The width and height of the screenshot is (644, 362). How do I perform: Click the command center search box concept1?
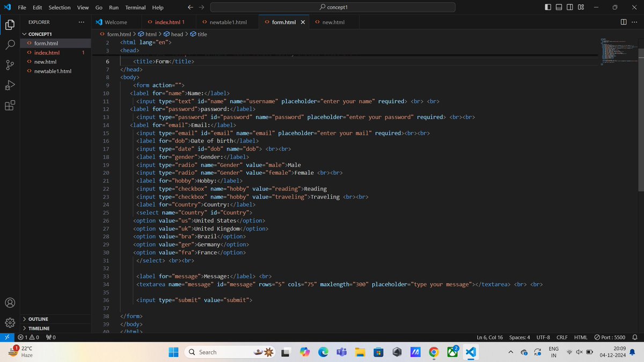[333, 8]
